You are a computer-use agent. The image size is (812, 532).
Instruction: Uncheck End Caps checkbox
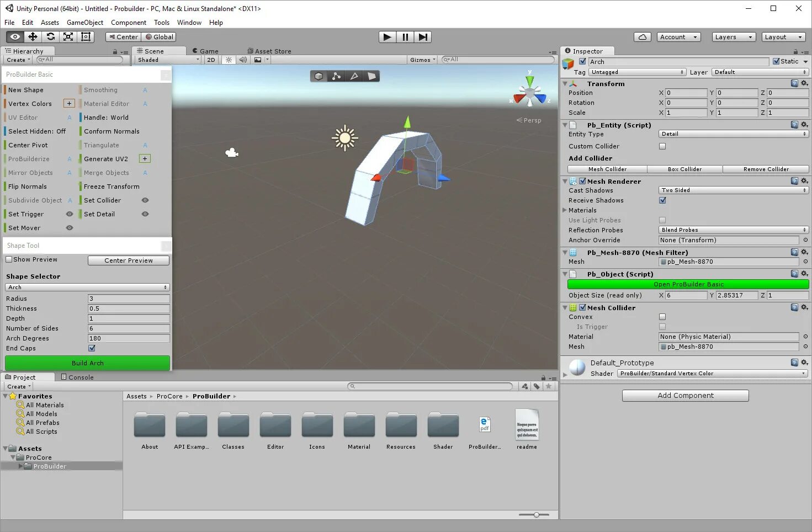pyautogui.click(x=92, y=348)
